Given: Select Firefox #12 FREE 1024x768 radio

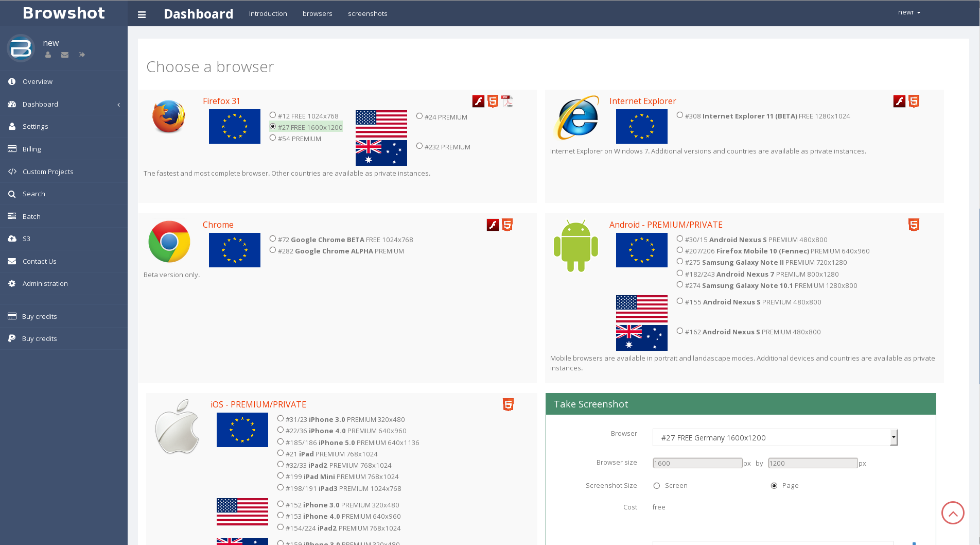Looking at the screenshot, I should pos(273,115).
